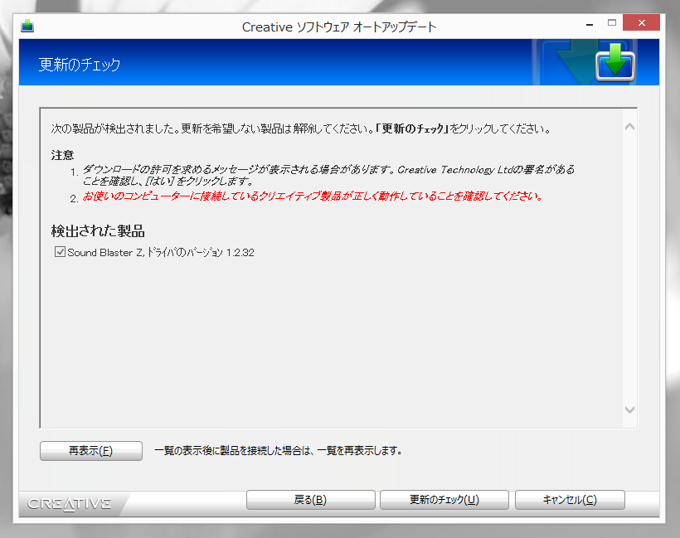This screenshot has width=680, height=538.
Task: Click the 検出された製品 heading text
Action: [98, 231]
